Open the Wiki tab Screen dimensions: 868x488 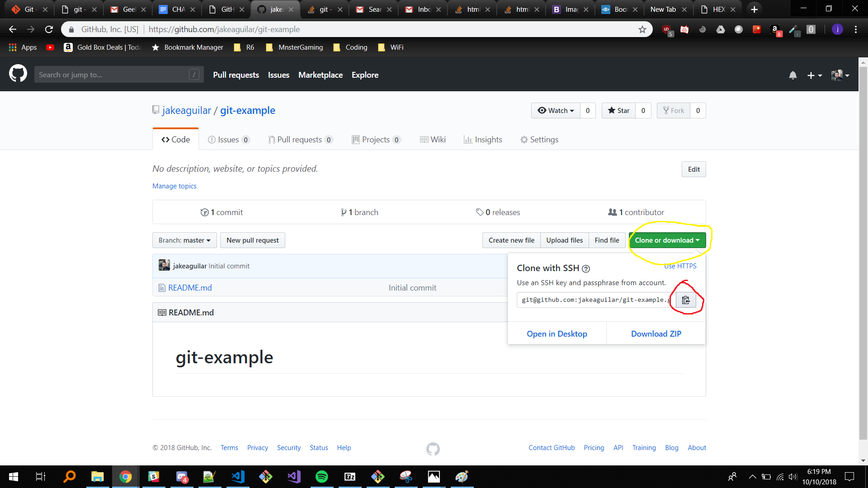pos(433,140)
